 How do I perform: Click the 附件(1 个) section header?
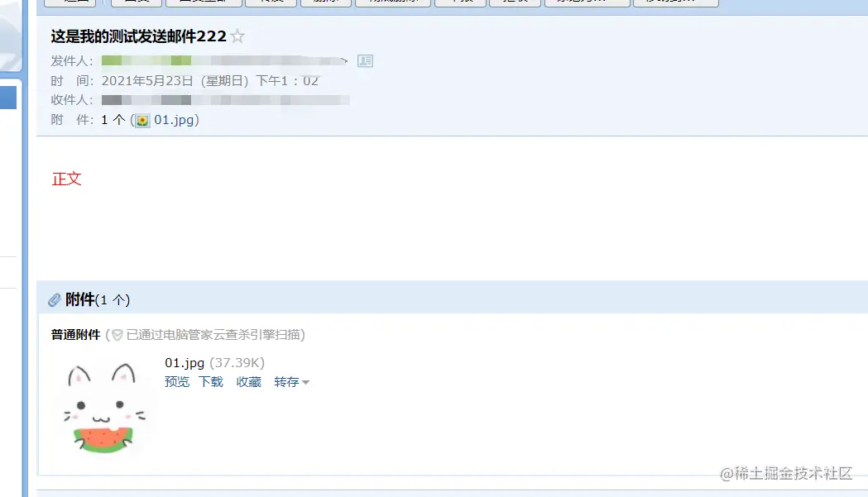coord(98,299)
